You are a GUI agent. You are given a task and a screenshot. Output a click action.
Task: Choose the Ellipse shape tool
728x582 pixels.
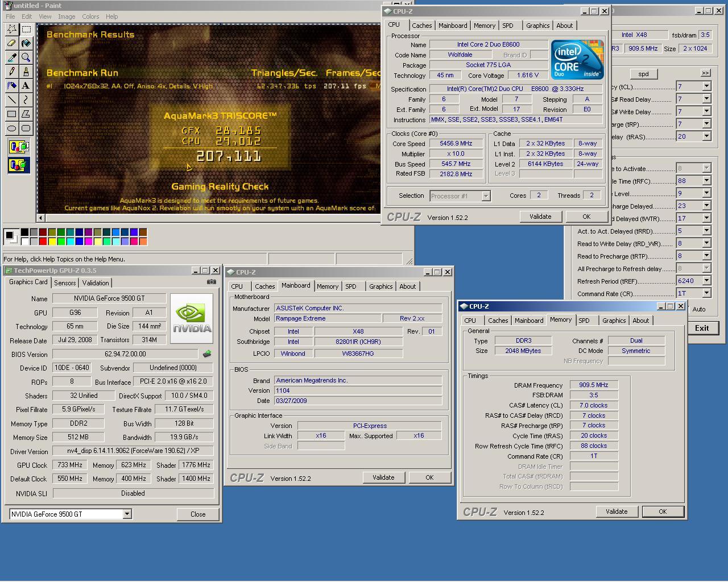(x=11, y=128)
